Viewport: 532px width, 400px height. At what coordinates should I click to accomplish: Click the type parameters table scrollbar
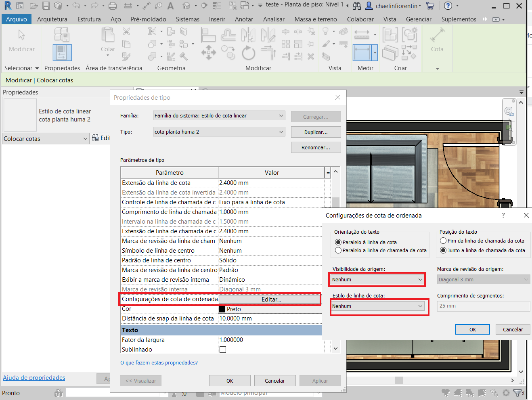coord(335,260)
